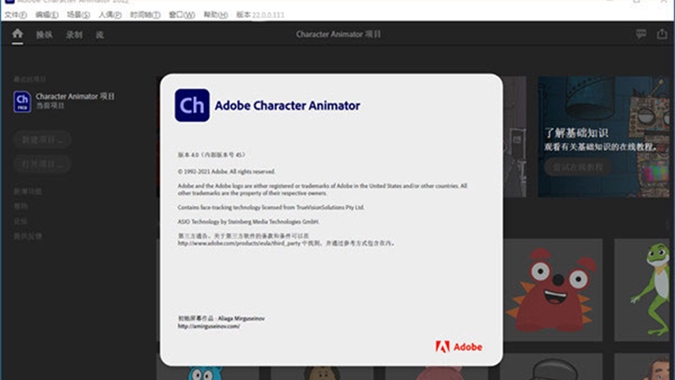Switch to the 录制 workspace tab

(74, 34)
